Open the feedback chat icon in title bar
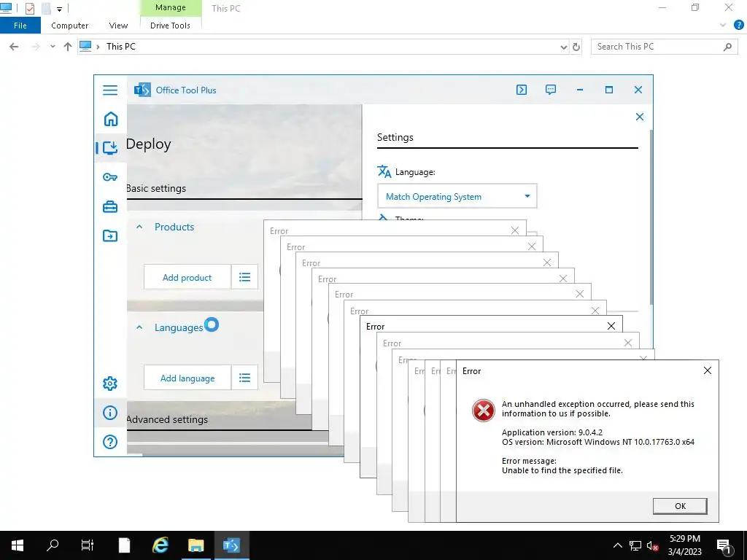747x560 pixels. pyautogui.click(x=551, y=90)
